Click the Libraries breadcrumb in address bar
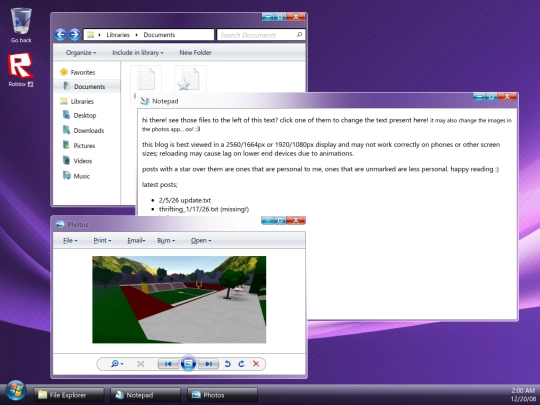 point(118,35)
